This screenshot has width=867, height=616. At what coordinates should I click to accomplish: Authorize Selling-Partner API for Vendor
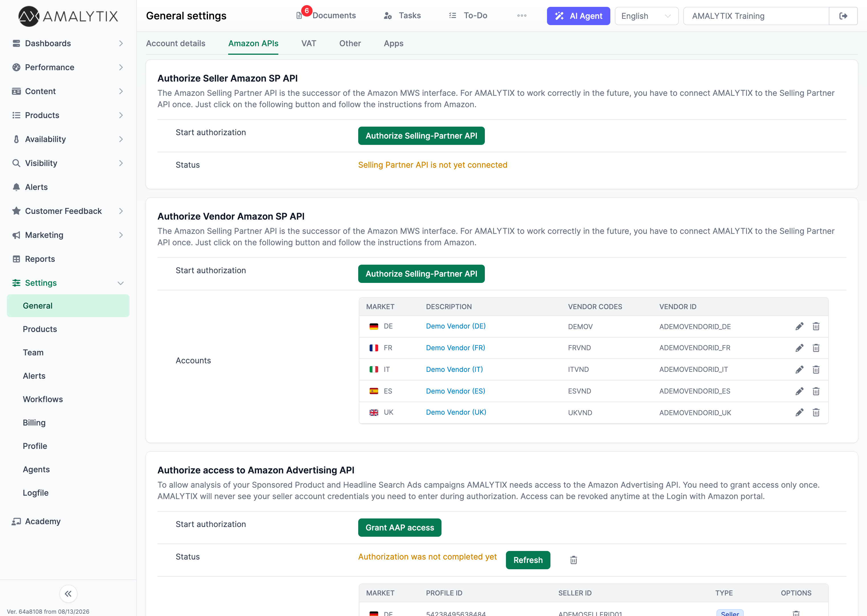click(421, 273)
